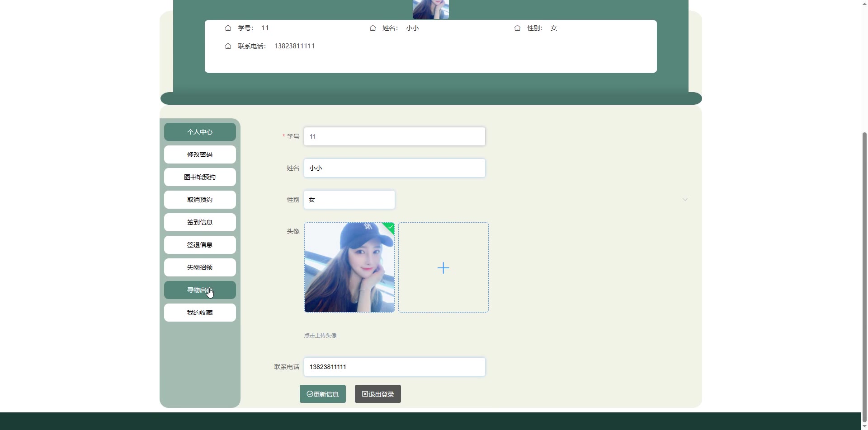Select the 失物招领 menu entry
Screen dimensions: 868x430
click(x=200, y=267)
